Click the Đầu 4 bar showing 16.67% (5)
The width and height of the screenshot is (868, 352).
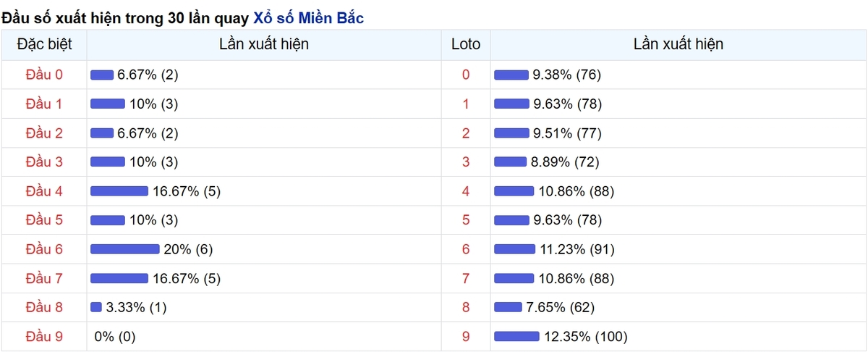coord(119,191)
